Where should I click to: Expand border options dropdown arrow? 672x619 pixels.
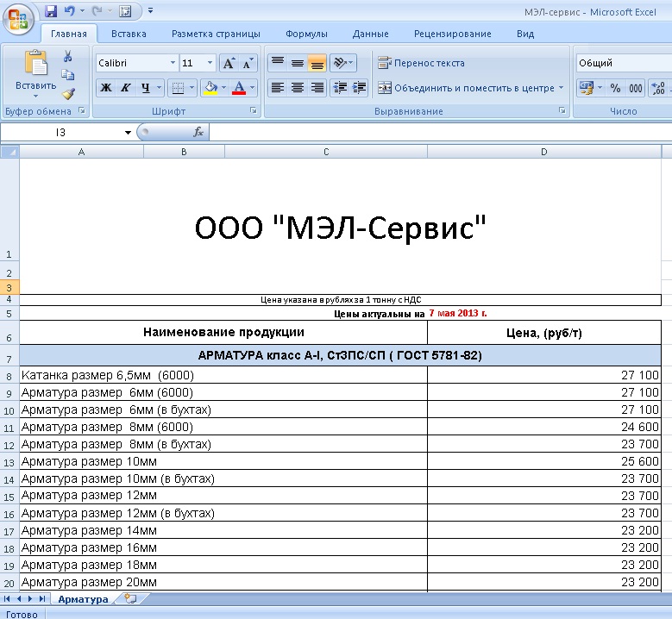(192, 88)
